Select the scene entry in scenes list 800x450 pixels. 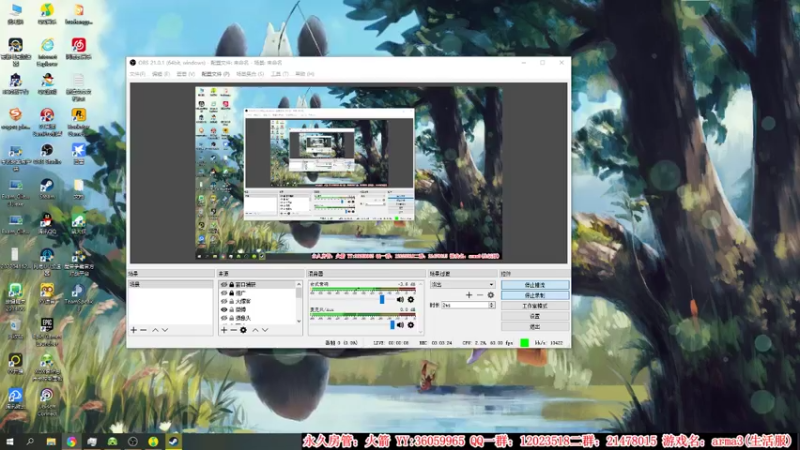tap(170, 284)
